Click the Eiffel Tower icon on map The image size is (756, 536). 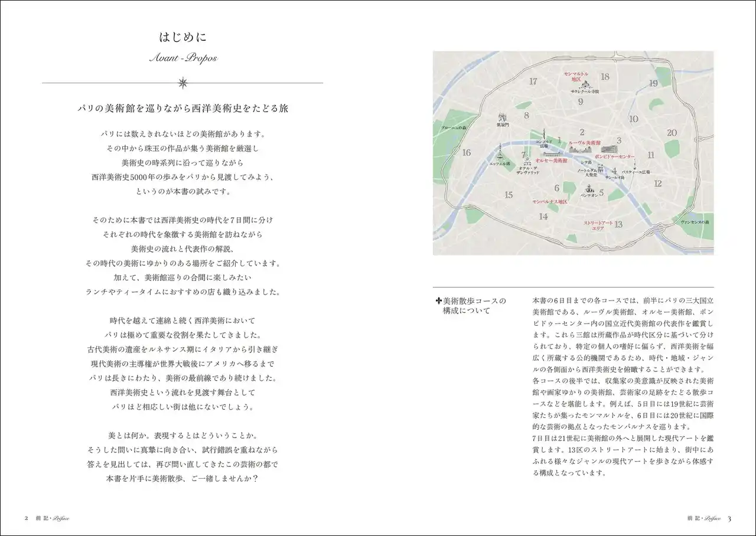499,153
